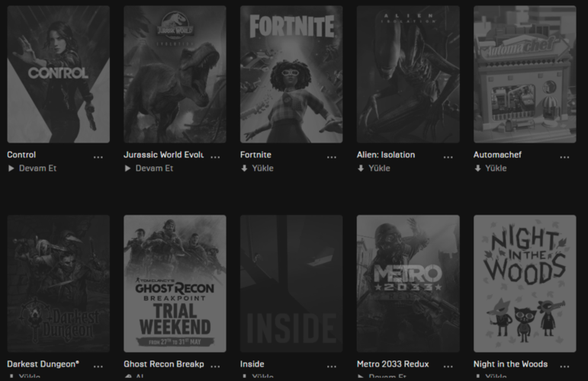This screenshot has width=588, height=381.
Task: Select the Metro 2033 Redux cover
Action: click(x=408, y=283)
